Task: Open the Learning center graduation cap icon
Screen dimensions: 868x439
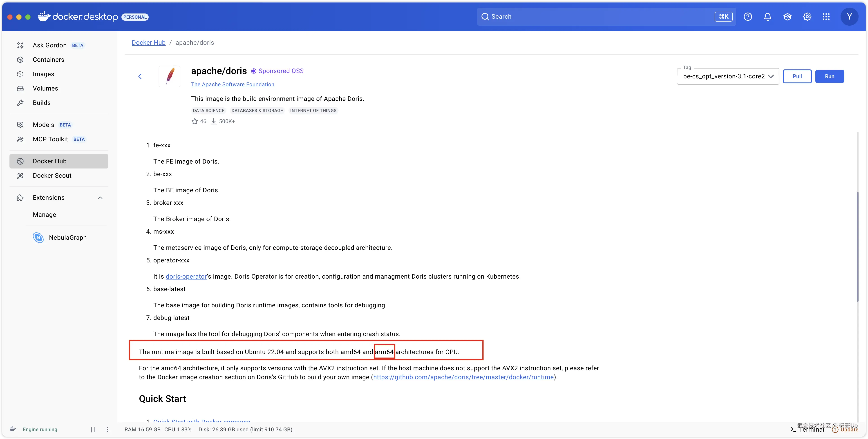Action: point(787,16)
